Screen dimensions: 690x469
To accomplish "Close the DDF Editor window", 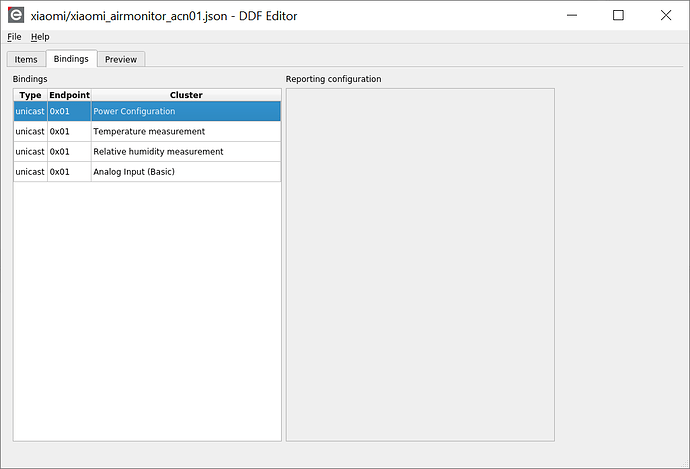I will pos(665,15).
